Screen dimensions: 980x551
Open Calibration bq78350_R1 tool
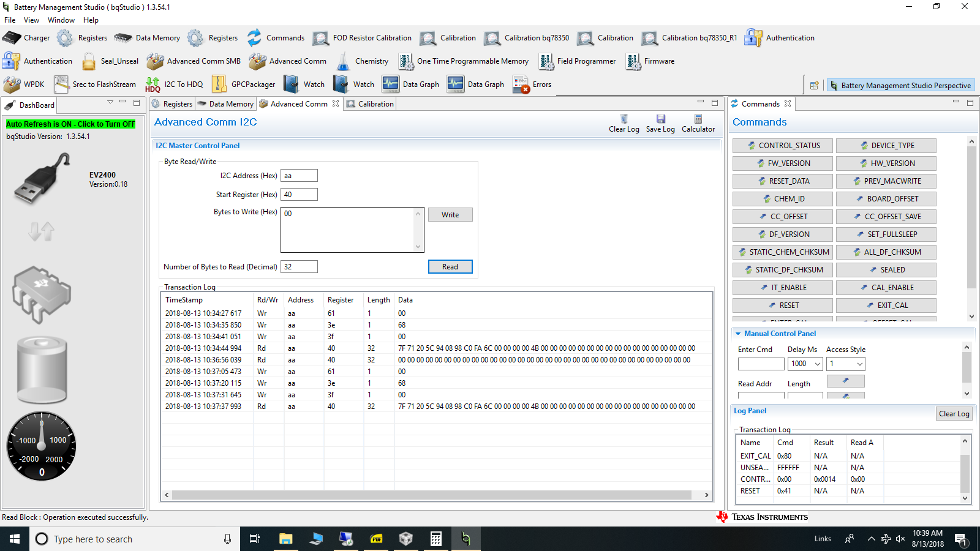click(x=690, y=38)
